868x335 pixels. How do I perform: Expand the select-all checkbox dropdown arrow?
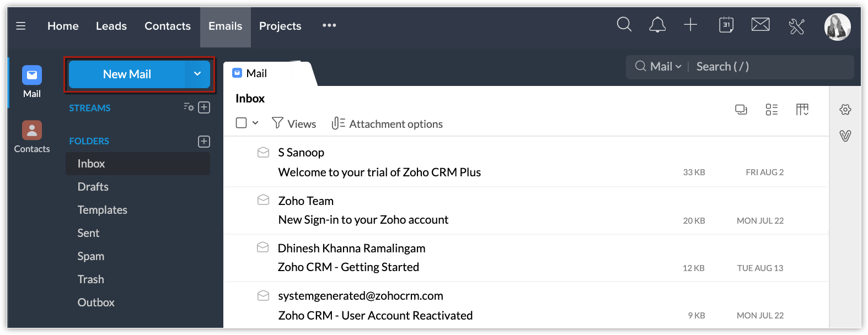(x=255, y=123)
